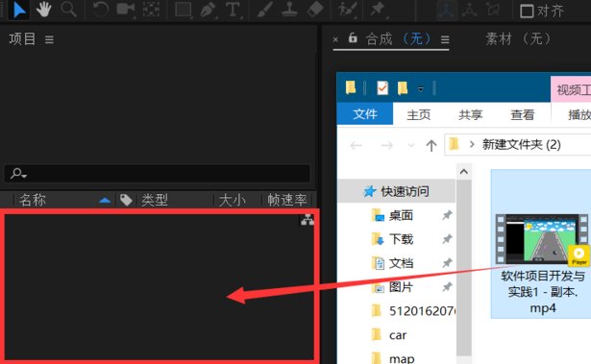Choose the world axis mode icon
The height and width of the screenshot is (364, 591).
[x=469, y=11]
